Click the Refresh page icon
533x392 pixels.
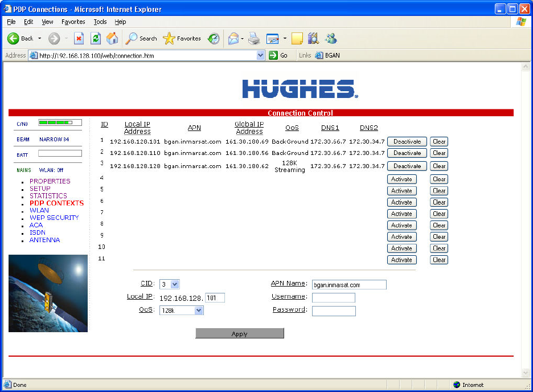pyautogui.click(x=96, y=38)
